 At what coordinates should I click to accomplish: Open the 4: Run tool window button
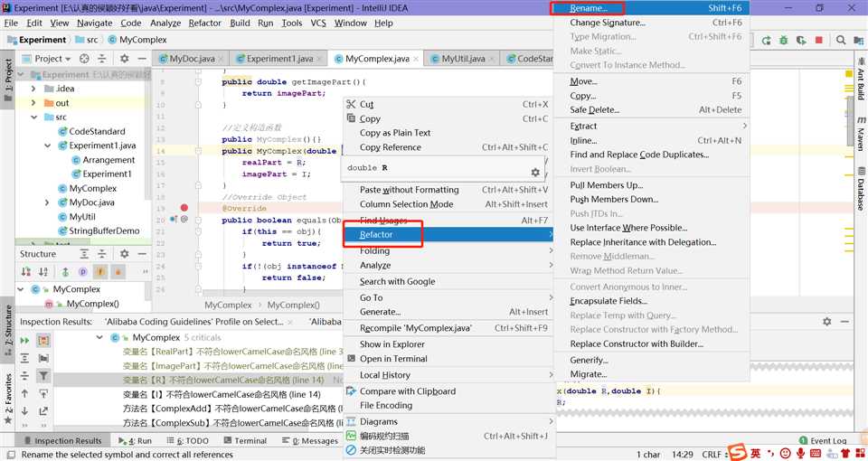pos(135,440)
